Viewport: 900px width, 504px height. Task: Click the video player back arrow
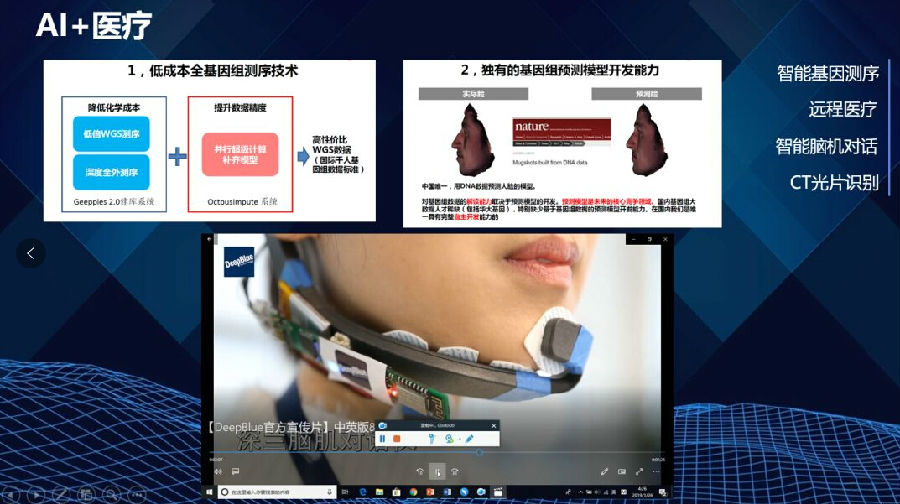click(x=210, y=239)
